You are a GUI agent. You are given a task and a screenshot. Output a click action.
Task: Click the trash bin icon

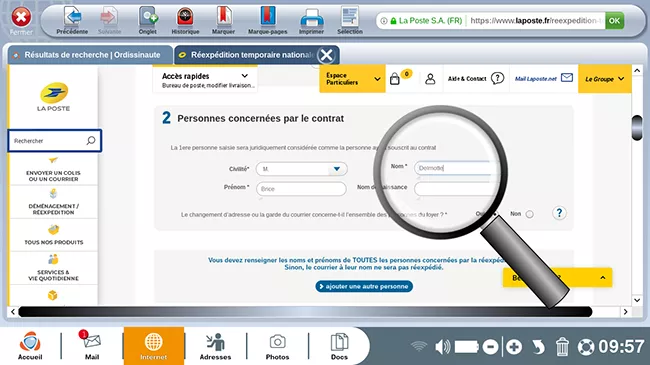(562, 347)
